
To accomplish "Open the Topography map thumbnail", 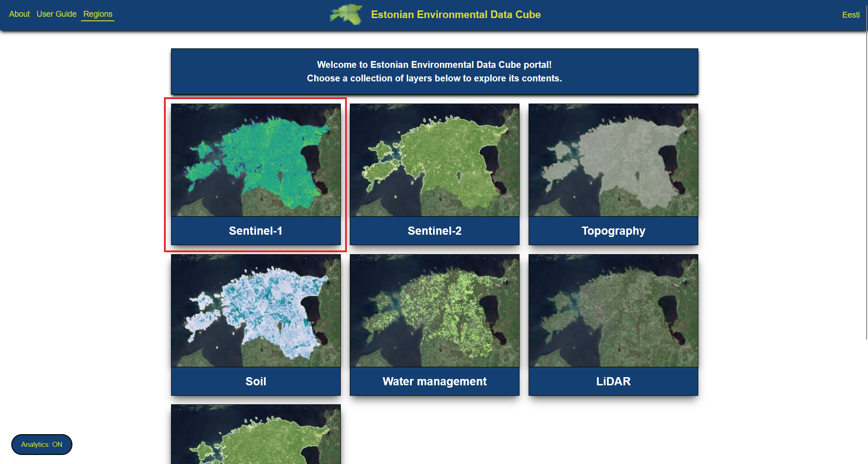I will tap(613, 160).
